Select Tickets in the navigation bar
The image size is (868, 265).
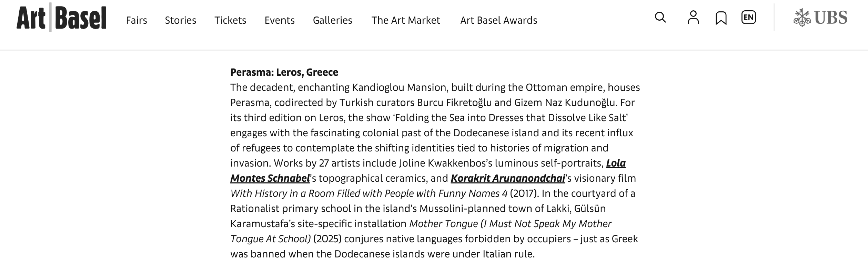(230, 20)
